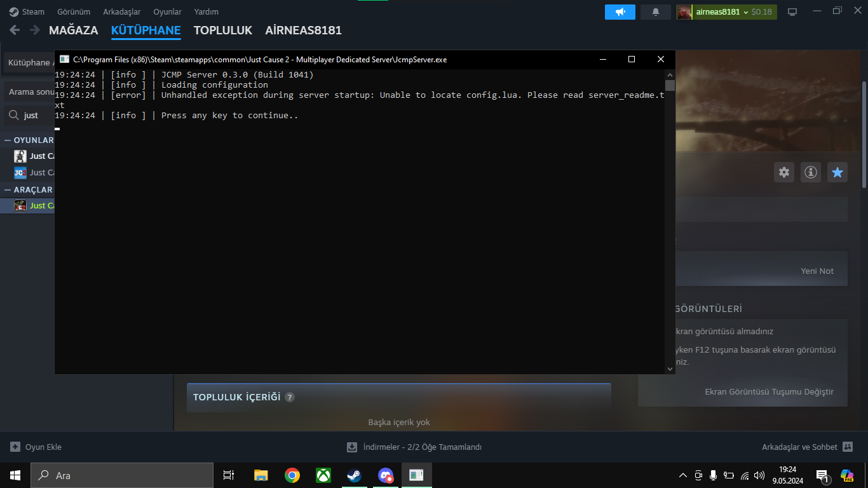Image resolution: width=868 pixels, height=488 pixels.
Task: Show game info via the circled i icon
Action: tap(810, 172)
